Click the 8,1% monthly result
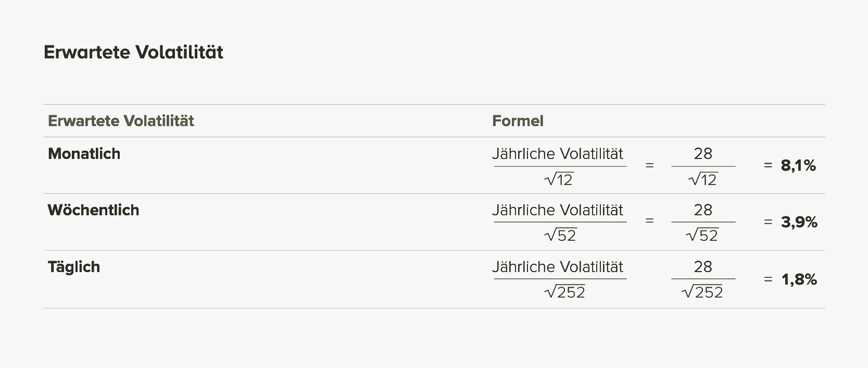 pos(798,166)
